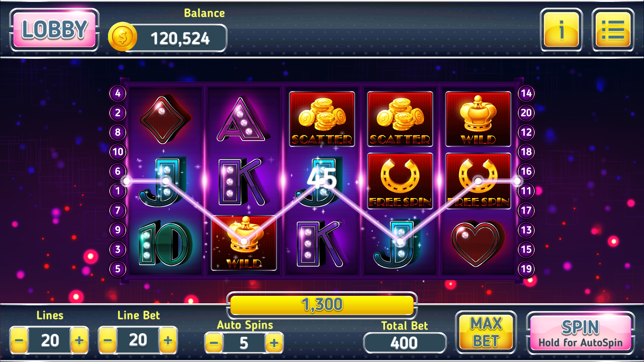Select payline number 4 indicator
The width and height of the screenshot is (644, 362).
tap(118, 93)
